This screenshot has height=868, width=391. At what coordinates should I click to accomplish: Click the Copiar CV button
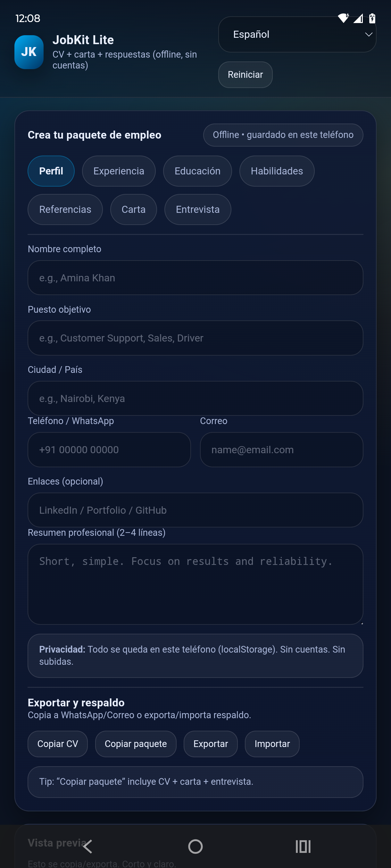coord(57,744)
